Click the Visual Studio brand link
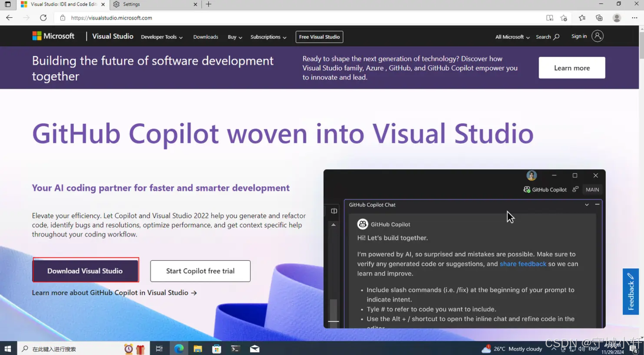The width and height of the screenshot is (644, 355). (112, 36)
